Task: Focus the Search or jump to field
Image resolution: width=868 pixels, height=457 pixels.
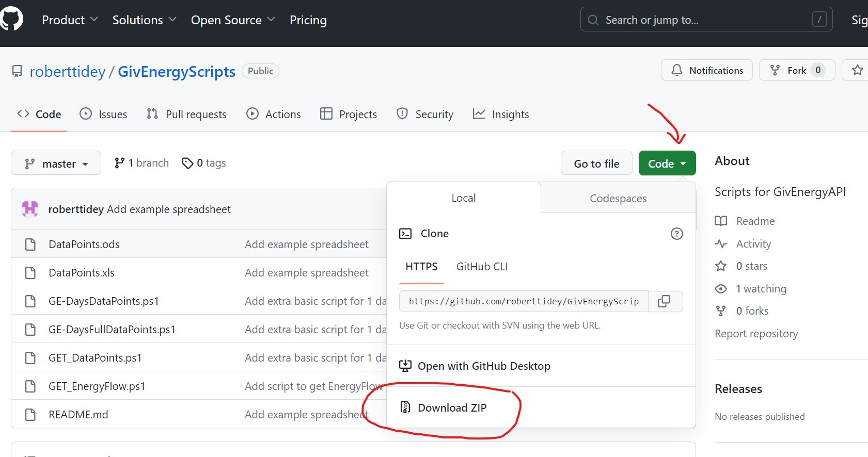Action: pyautogui.click(x=706, y=20)
